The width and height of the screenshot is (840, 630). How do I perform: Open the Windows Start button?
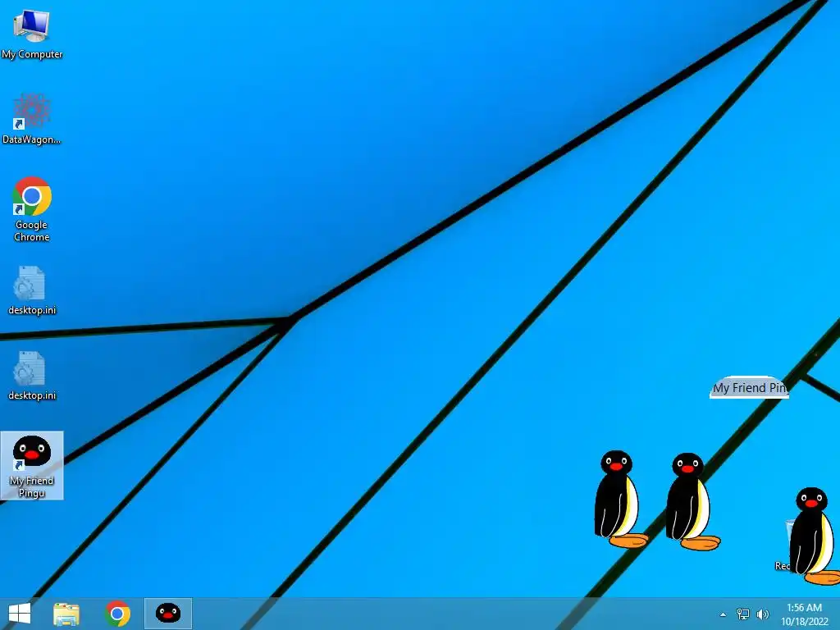[20, 614]
